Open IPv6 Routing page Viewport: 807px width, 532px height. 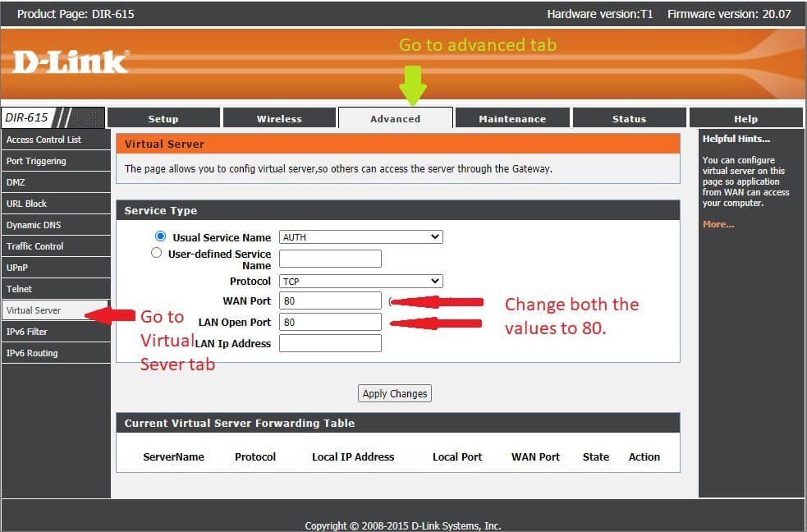pyautogui.click(x=56, y=353)
